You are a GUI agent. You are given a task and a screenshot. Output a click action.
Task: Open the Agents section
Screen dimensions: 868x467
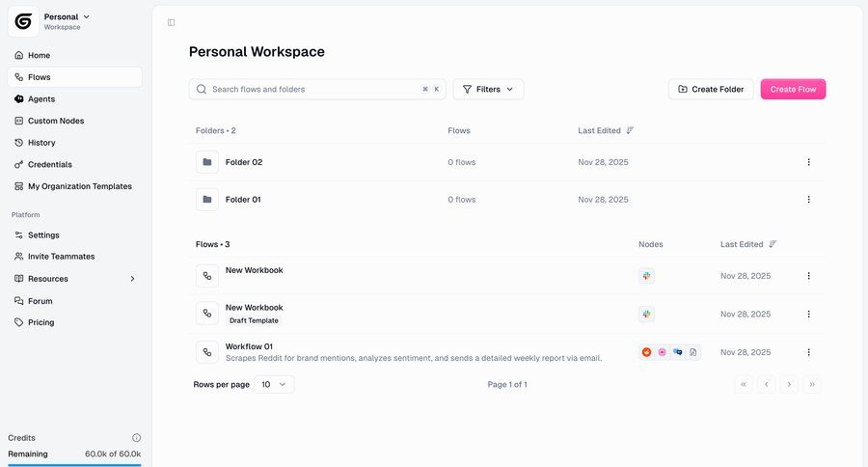pos(74,98)
